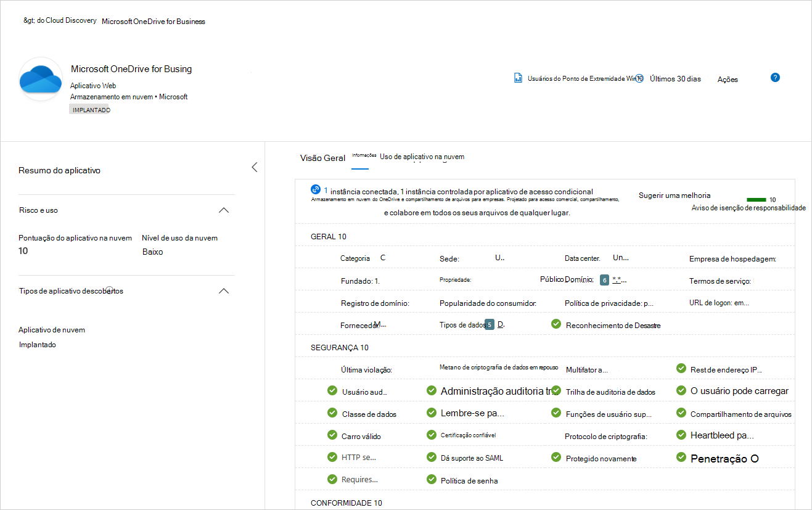Click the domain count badge showing 6
This screenshot has height=510, width=812.
click(x=604, y=280)
